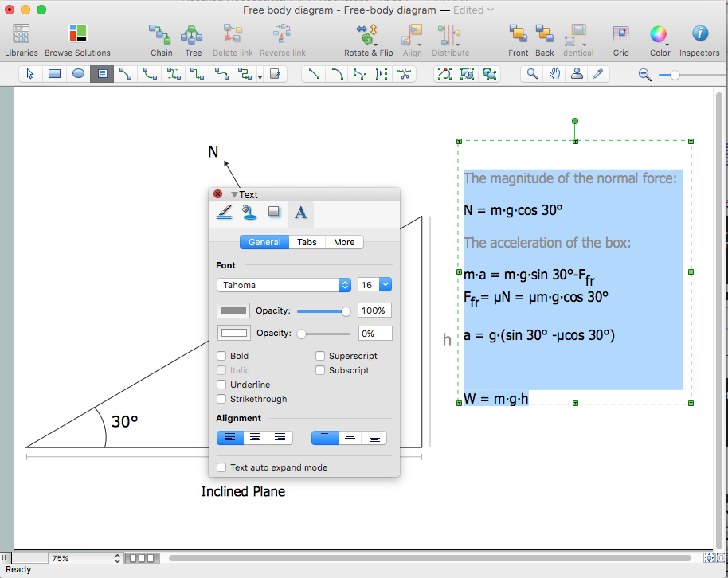Click the Browse Solutions icon

point(77,34)
